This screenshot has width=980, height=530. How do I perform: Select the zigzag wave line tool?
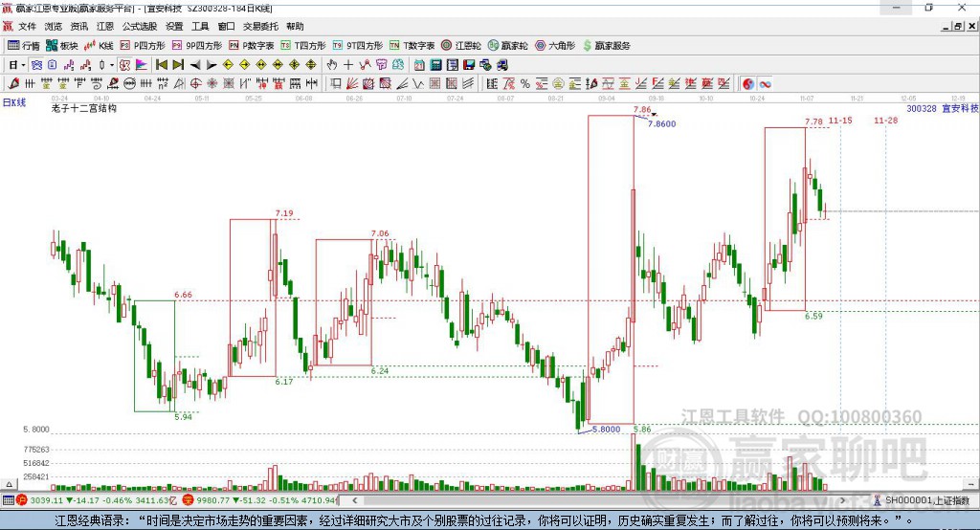tap(418, 84)
